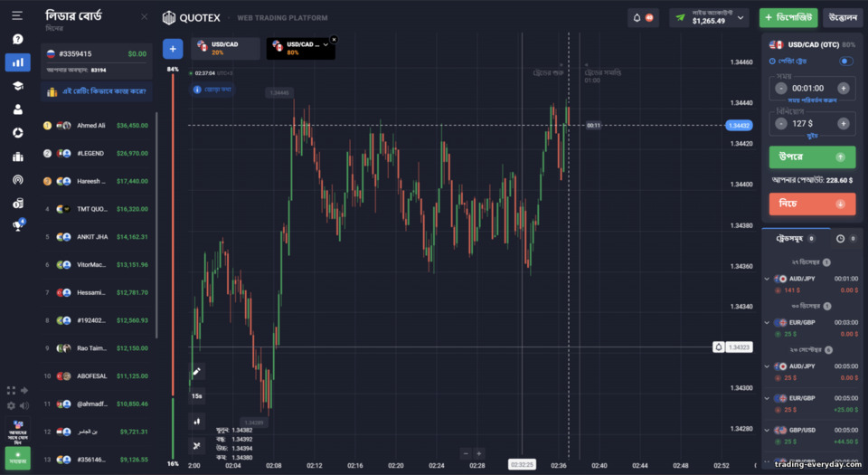Open the leaderboard podium sidebar icon
Screen dimensions: 868x475
(x=18, y=157)
